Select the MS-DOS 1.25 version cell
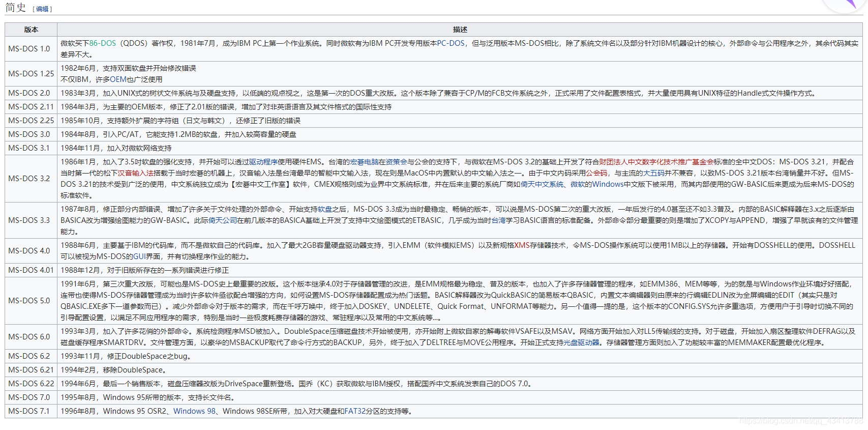 [x=31, y=74]
